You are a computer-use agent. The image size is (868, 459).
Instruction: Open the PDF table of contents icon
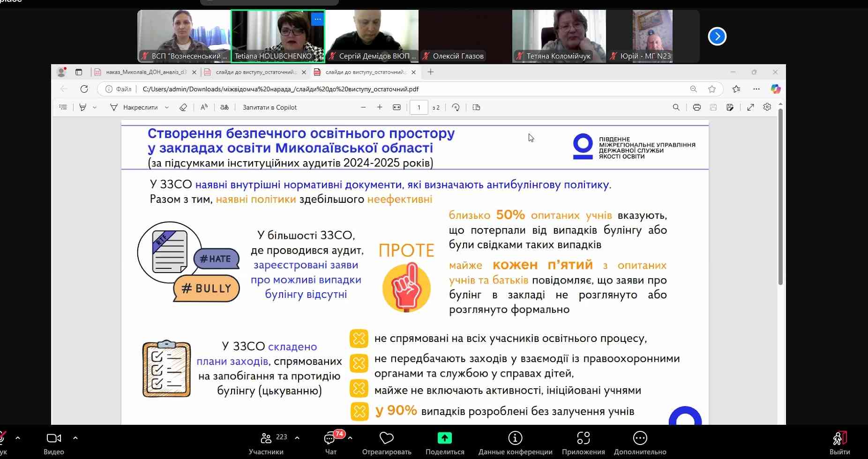pyautogui.click(x=63, y=107)
